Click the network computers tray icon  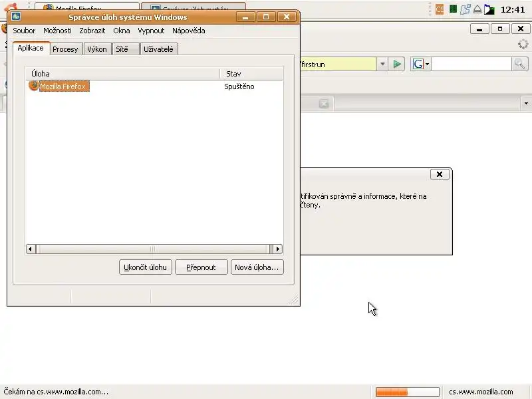pos(465,9)
